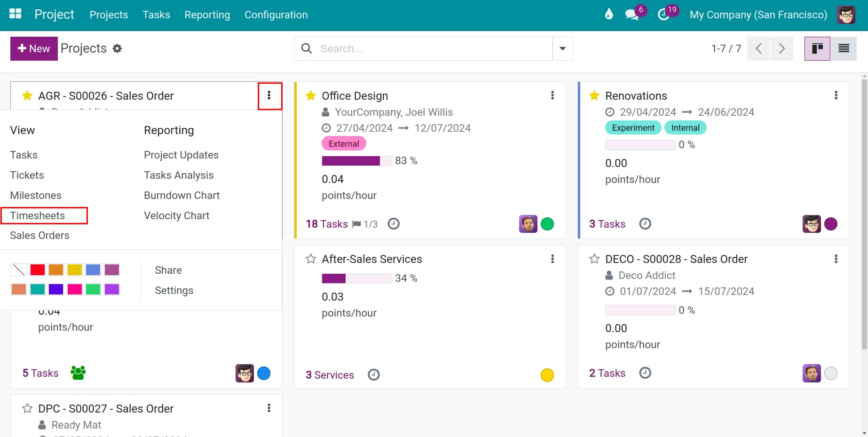Screen dimensions: 868x437
Task: Click the search magnifier icon
Action: (307, 48)
